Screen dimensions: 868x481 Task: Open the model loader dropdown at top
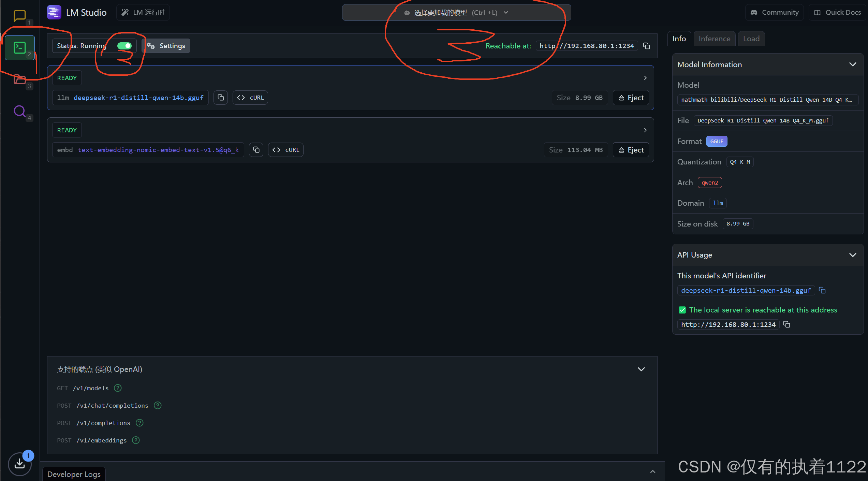[x=456, y=13]
